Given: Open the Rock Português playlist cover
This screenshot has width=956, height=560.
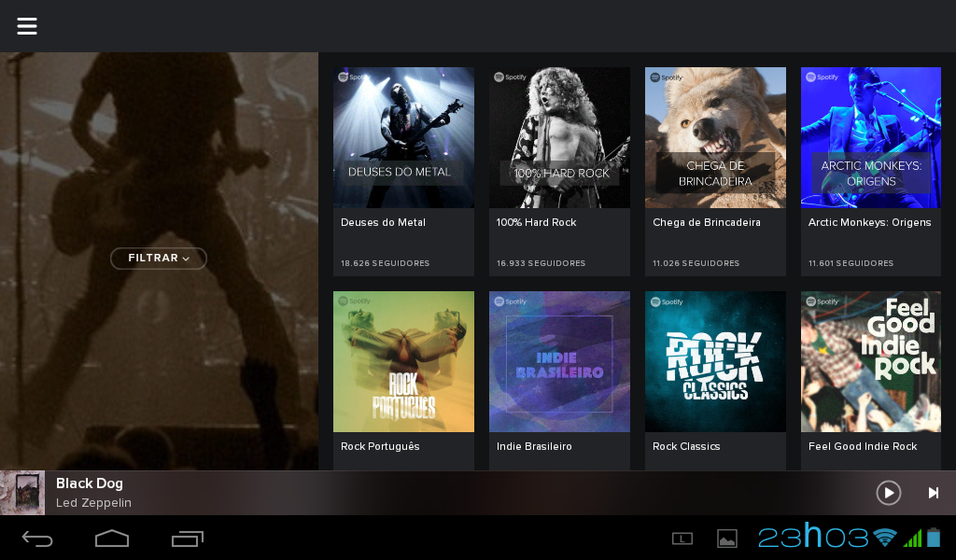Looking at the screenshot, I should click(x=403, y=361).
